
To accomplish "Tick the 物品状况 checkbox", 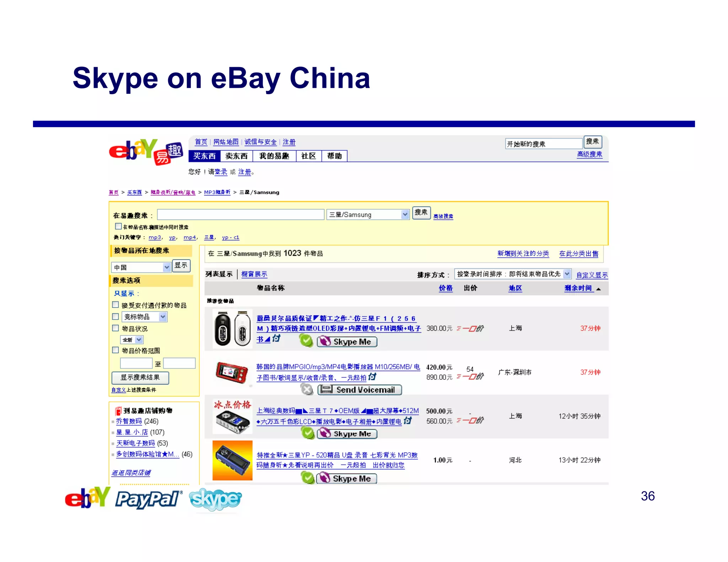I will coord(116,328).
